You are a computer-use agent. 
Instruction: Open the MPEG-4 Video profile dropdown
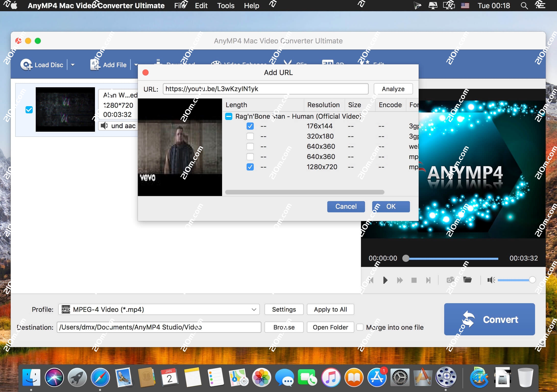click(x=253, y=309)
